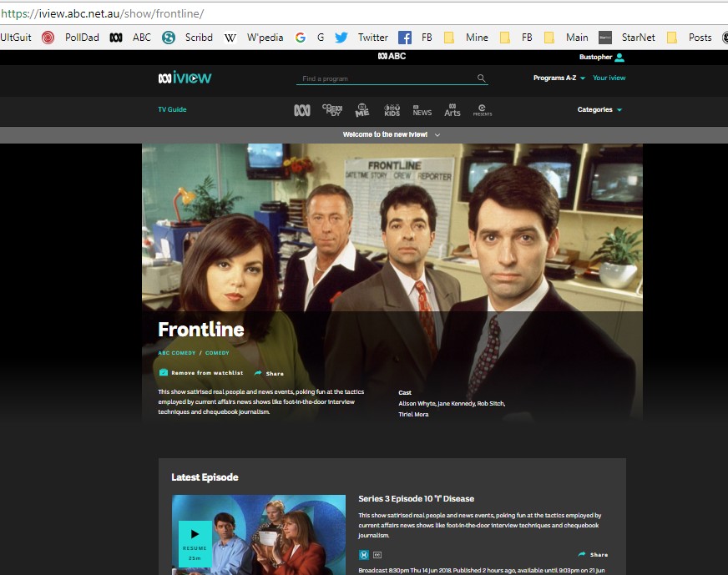The width and height of the screenshot is (728, 575).
Task: Open the Main bookmarks folder
Action: click(x=566, y=38)
